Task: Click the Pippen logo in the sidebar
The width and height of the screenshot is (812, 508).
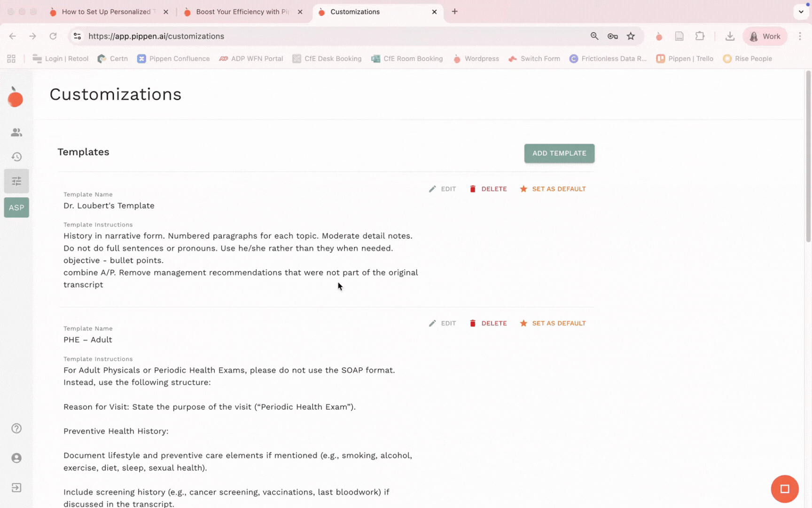Action: click(15, 97)
